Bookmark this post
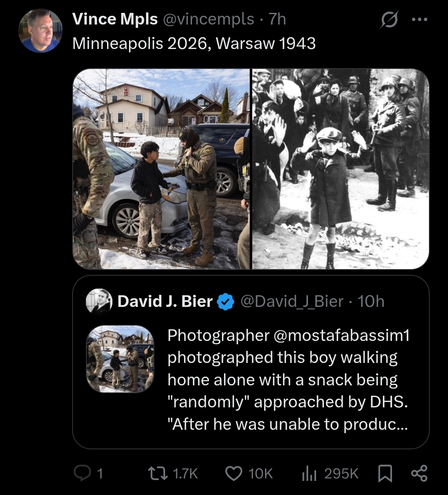Image resolution: width=448 pixels, height=495 pixels. tap(385, 473)
